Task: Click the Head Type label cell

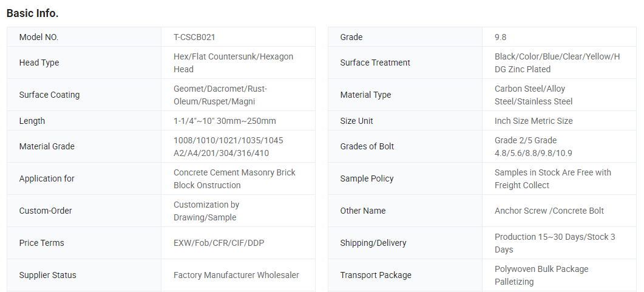Action: [x=39, y=63]
